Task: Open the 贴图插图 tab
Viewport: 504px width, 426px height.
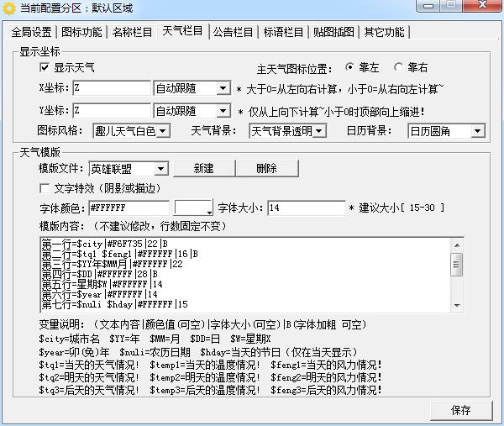Action: [x=333, y=33]
